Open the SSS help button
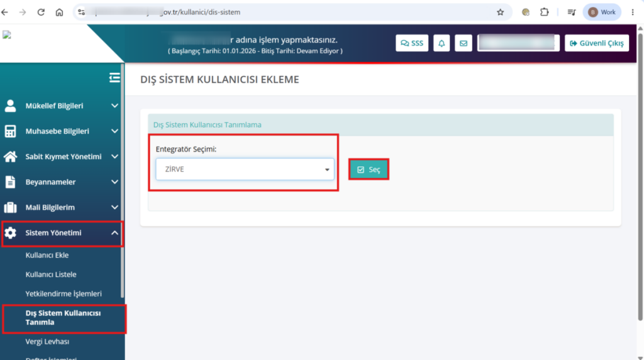The image size is (644, 360). 412,43
